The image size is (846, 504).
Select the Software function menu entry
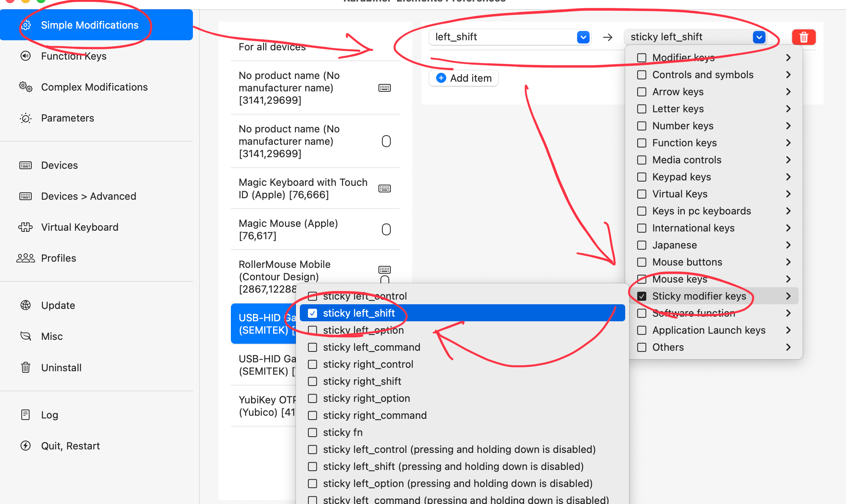[x=714, y=313]
